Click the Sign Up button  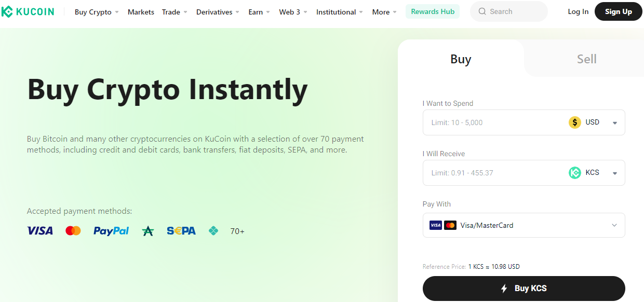(619, 11)
